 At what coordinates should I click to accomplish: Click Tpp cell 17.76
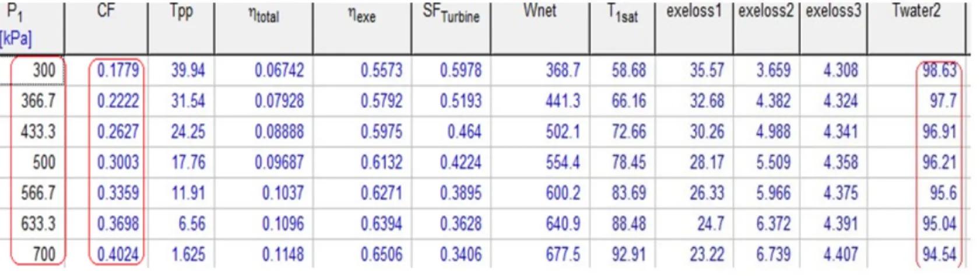pyautogui.click(x=181, y=162)
